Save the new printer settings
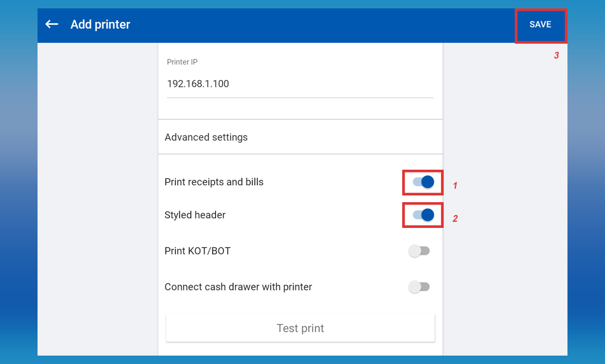This screenshot has height=364, width=605. click(x=540, y=25)
